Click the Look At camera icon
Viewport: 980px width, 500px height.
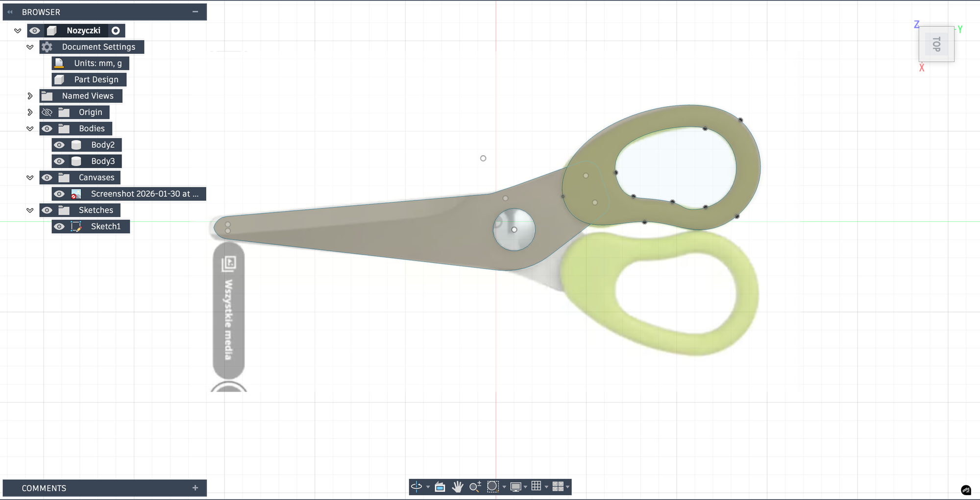(x=440, y=487)
